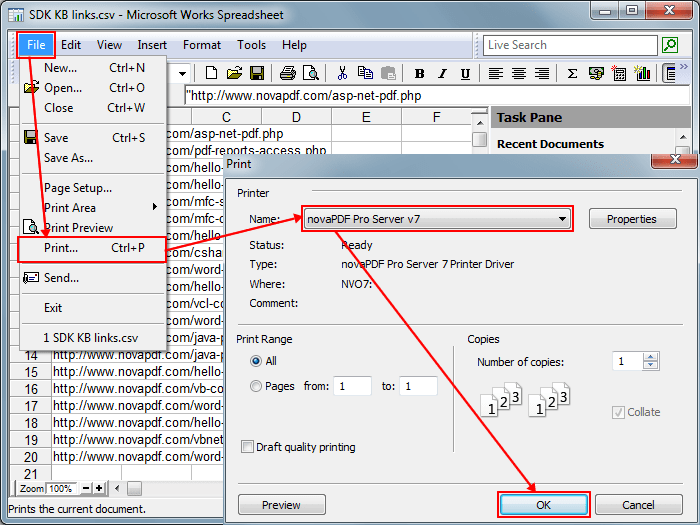
Task: Toggle the Collate checkbox
Action: [x=618, y=412]
